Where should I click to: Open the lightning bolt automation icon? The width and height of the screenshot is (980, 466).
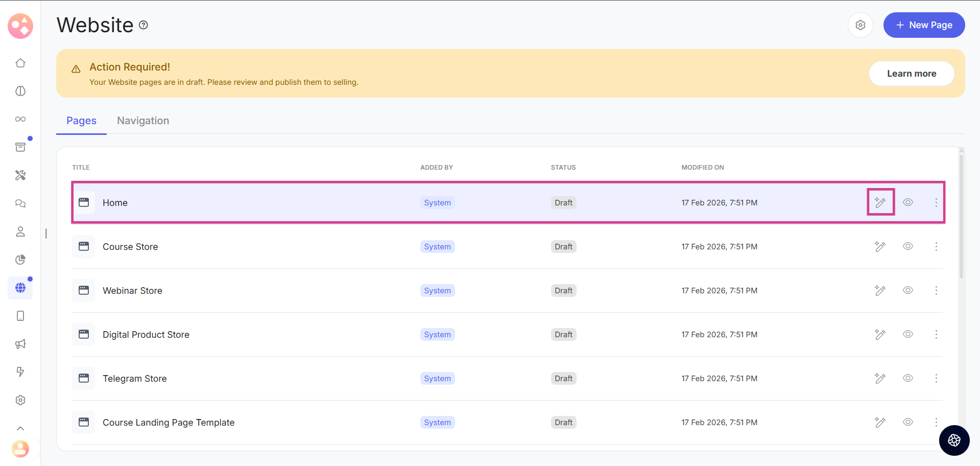pos(20,372)
